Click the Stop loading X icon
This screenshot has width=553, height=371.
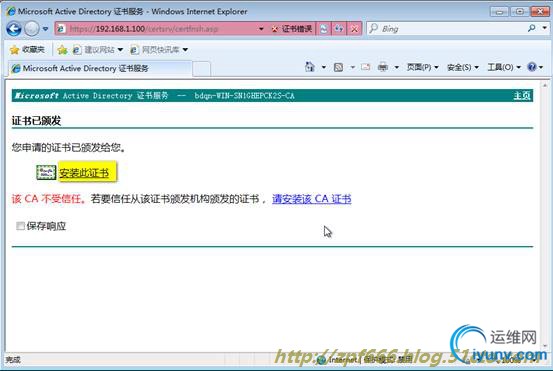point(354,29)
